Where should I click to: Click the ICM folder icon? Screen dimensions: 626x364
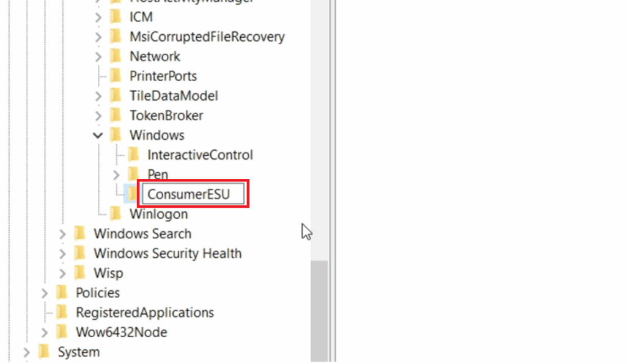coord(116,17)
